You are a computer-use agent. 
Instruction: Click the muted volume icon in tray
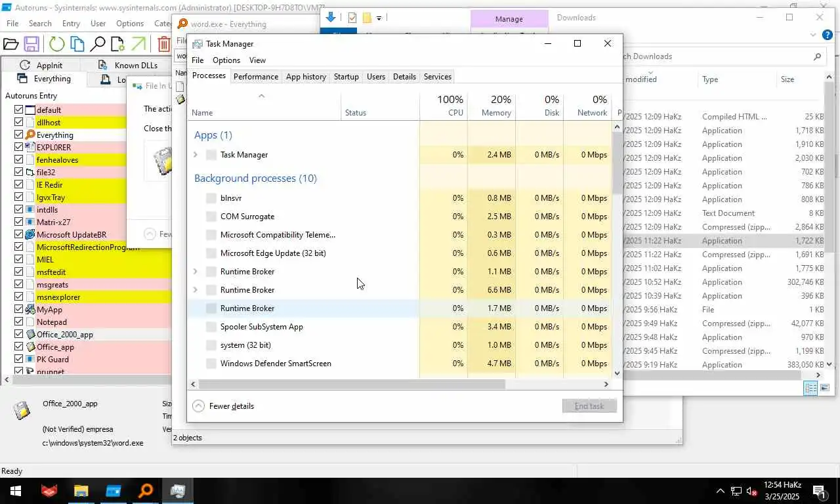click(x=752, y=491)
